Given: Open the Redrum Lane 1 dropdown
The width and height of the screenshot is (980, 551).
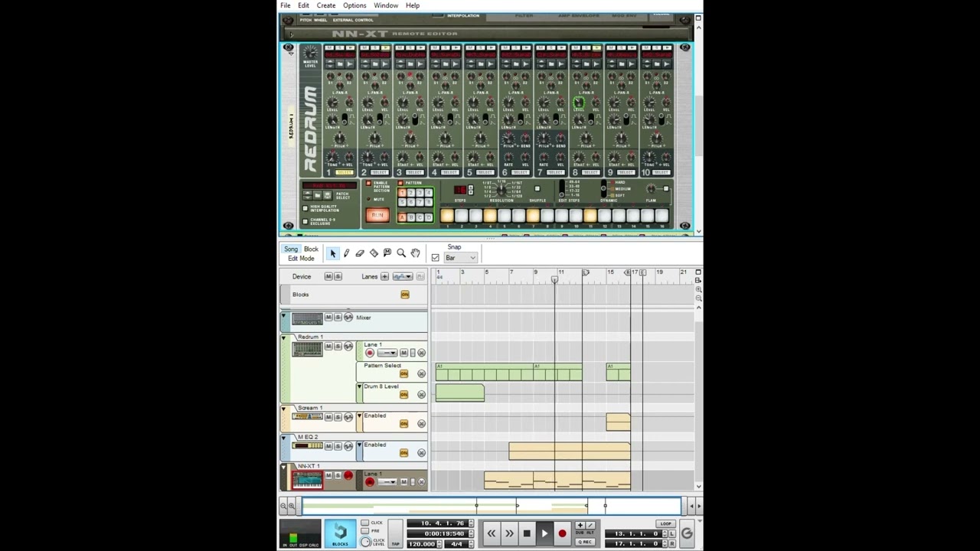Looking at the screenshot, I should pyautogui.click(x=387, y=353).
